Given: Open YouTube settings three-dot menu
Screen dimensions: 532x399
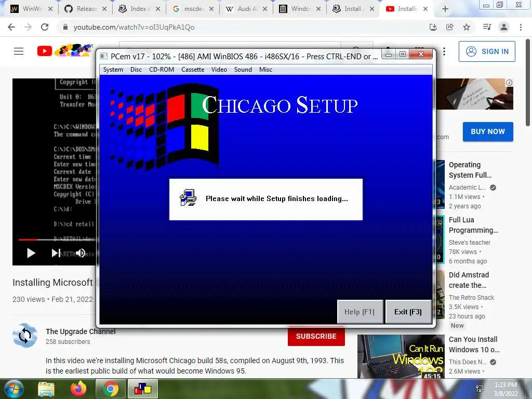Looking at the screenshot, I should click(x=444, y=51).
